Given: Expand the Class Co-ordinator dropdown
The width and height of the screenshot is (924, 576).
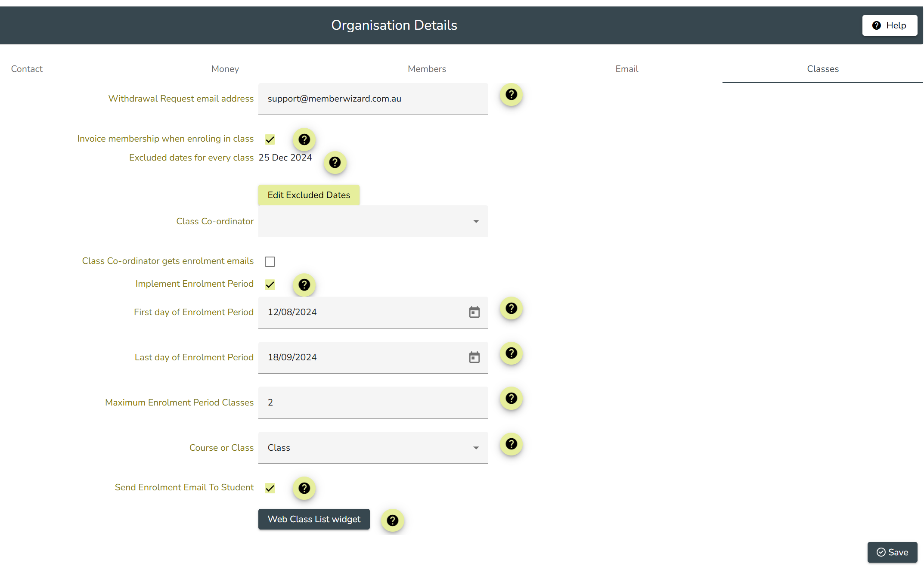Looking at the screenshot, I should tap(373, 221).
